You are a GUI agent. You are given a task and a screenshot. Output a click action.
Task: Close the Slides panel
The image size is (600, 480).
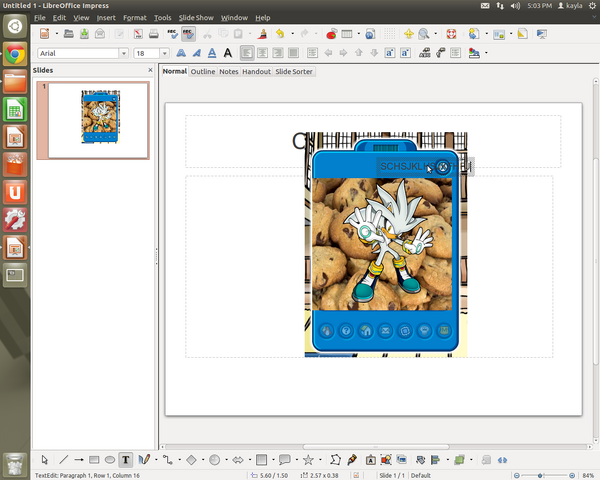150,70
